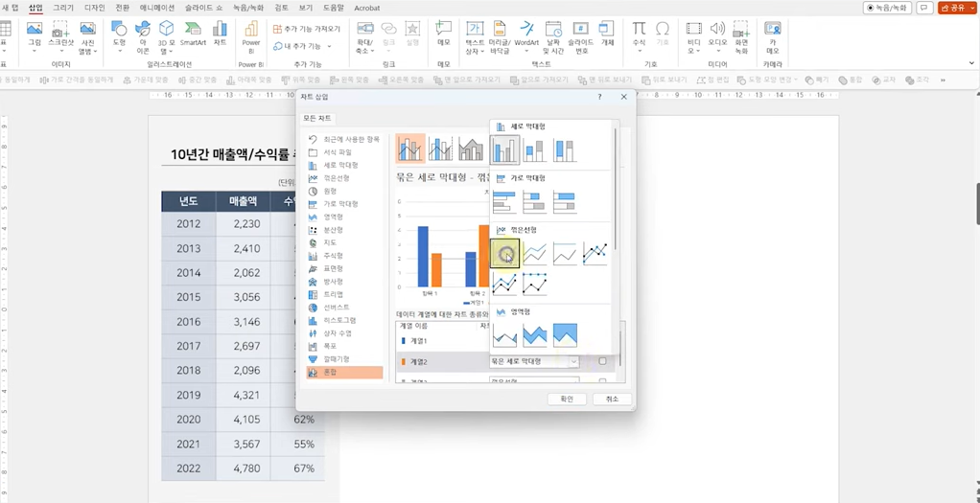Expand the 오디오 audio dropdown
The height and width of the screenshot is (503, 980).
tap(717, 51)
